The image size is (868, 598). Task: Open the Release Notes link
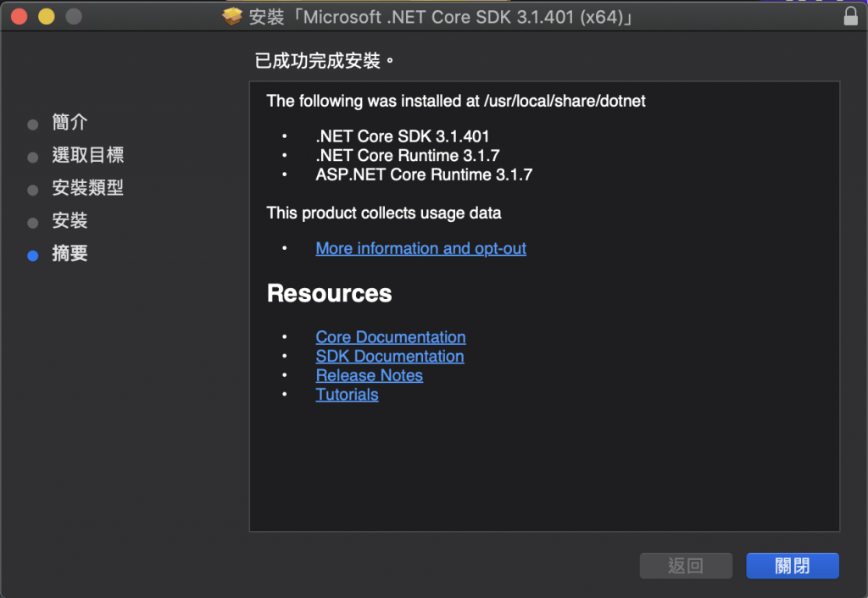coord(370,375)
